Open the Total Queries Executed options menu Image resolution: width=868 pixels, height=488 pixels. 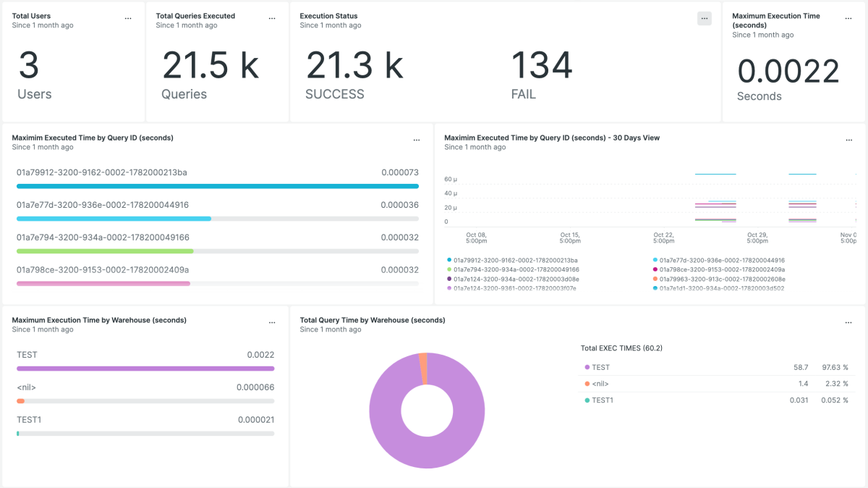[272, 19]
